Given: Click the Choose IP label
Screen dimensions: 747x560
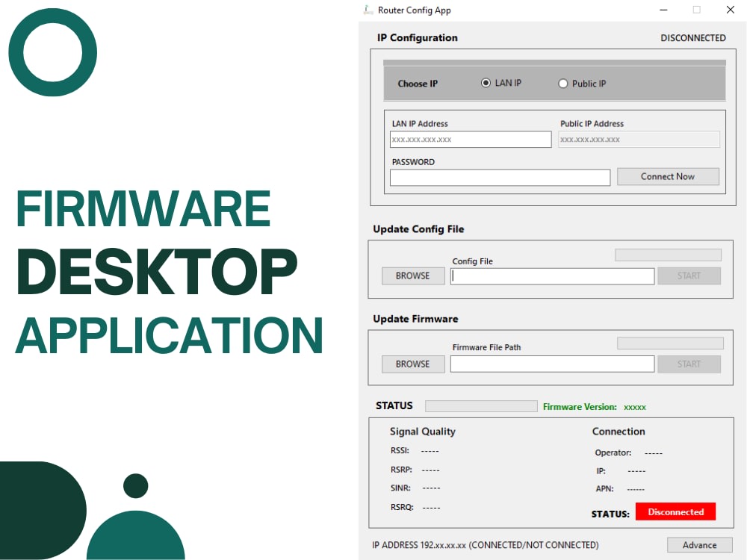Looking at the screenshot, I should click(x=418, y=84).
